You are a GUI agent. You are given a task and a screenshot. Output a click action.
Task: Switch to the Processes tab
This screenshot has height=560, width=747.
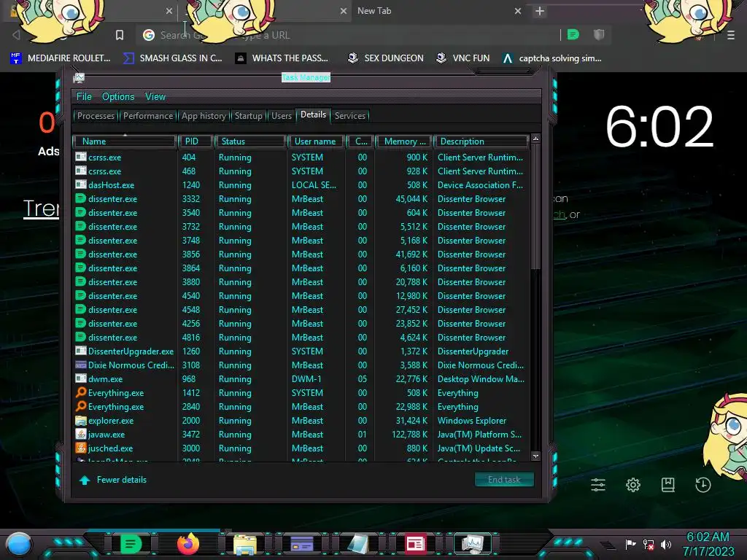[x=96, y=116]
